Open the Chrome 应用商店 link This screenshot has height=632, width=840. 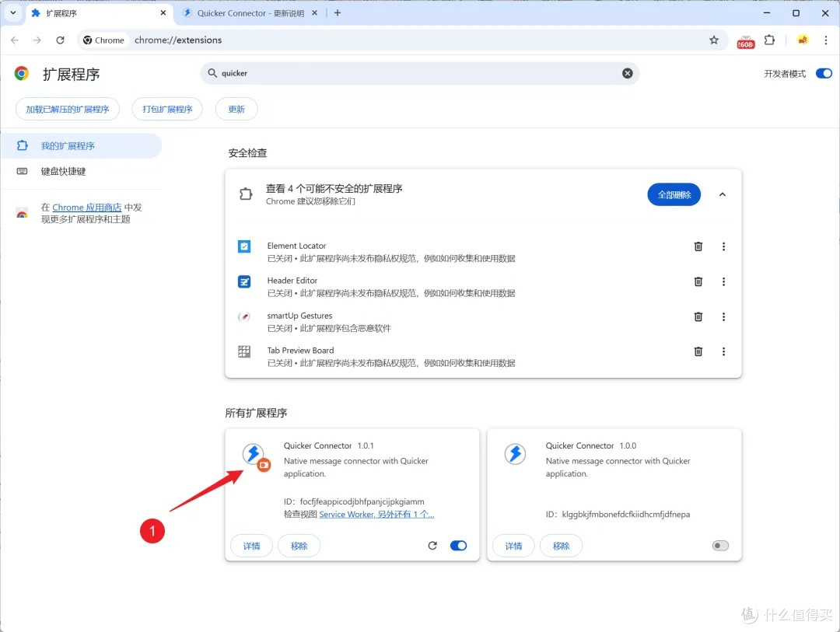(x=87, y=208)
